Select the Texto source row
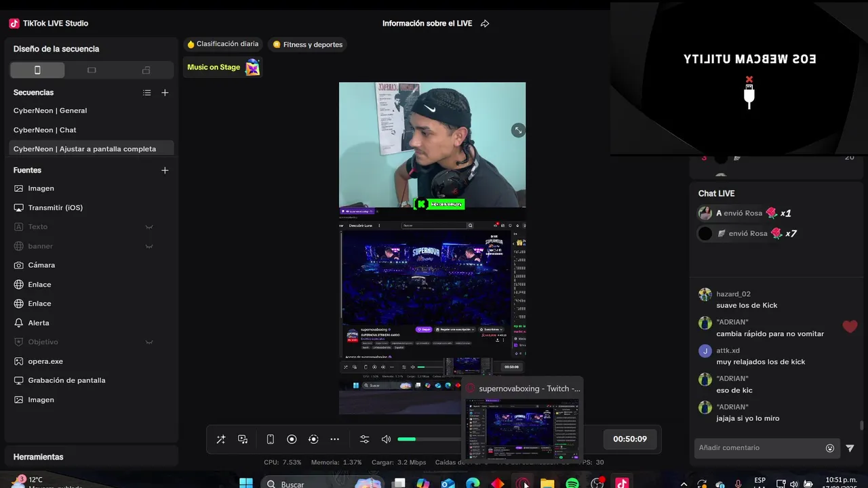This screenshot has width=868, height=488. 92,227
